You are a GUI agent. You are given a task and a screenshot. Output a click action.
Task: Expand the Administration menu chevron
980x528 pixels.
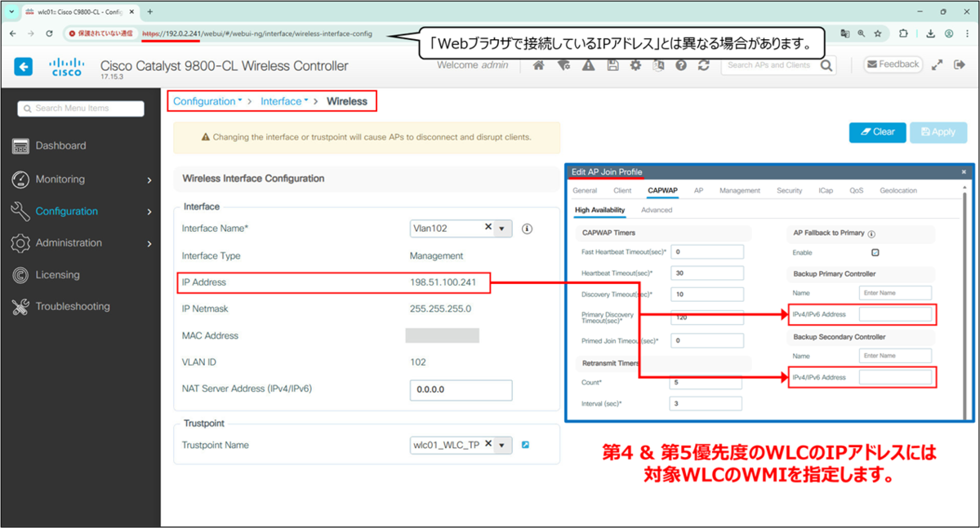tap(149, 243)
